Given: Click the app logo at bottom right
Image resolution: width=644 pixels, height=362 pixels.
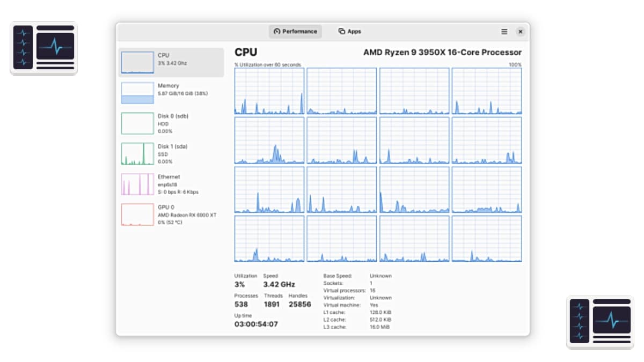Looking at the screenshot, I should (x=600, y=322).
